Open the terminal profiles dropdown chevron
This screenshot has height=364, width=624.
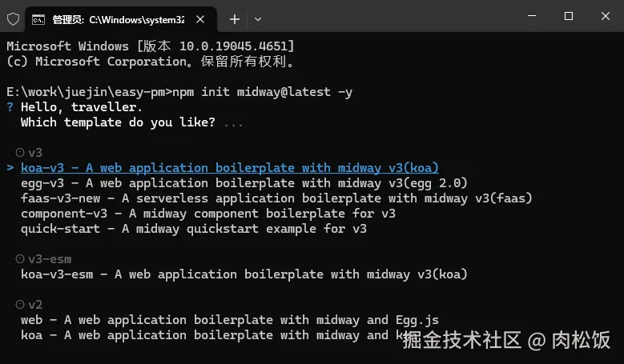(x=258, y=19)
